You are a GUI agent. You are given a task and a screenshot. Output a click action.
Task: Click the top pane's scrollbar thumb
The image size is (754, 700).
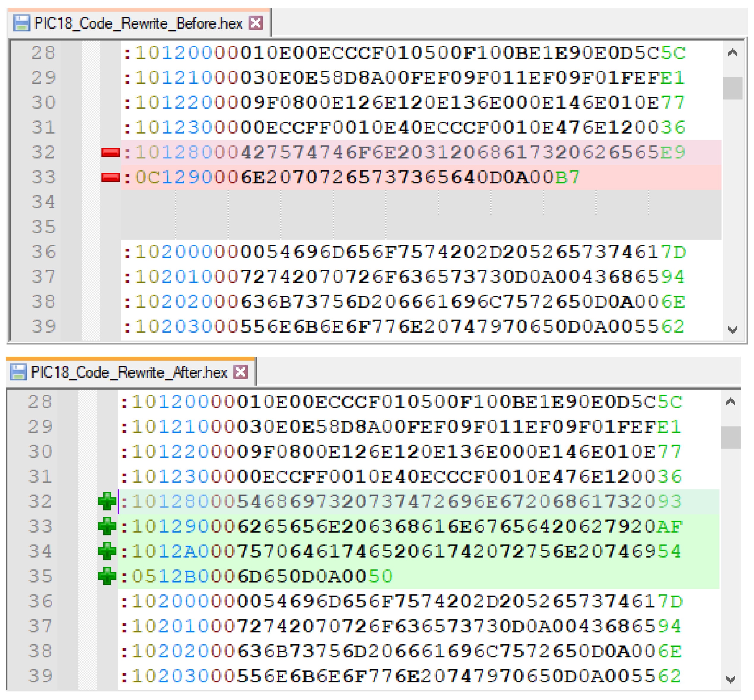pyautogui.click(x=732, y=88)
